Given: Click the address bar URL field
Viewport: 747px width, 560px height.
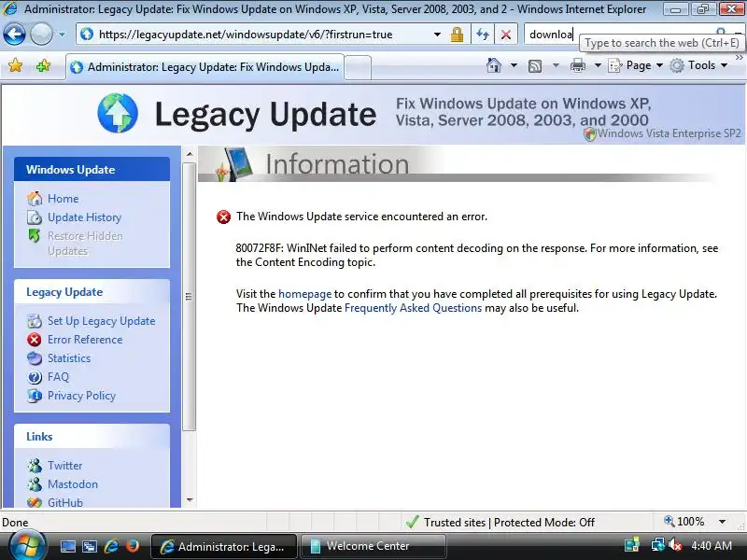Looking at the screenshot, I should 258,35.
